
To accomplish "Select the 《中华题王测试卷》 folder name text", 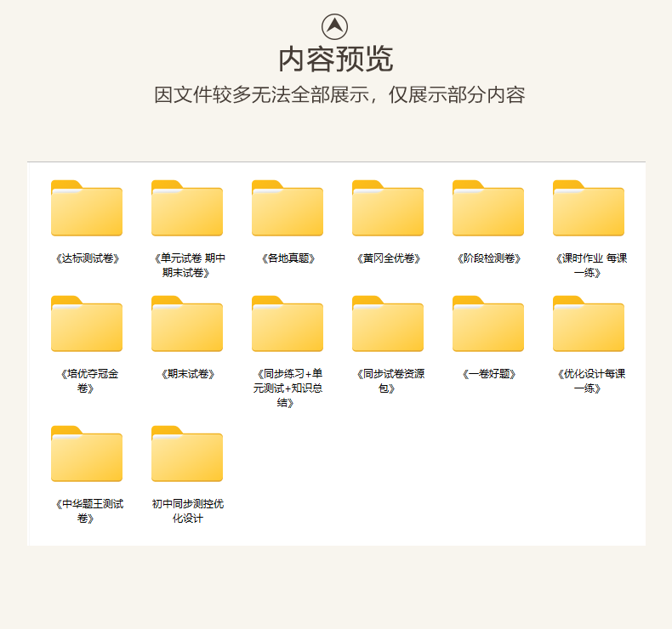I will point(88,511).
